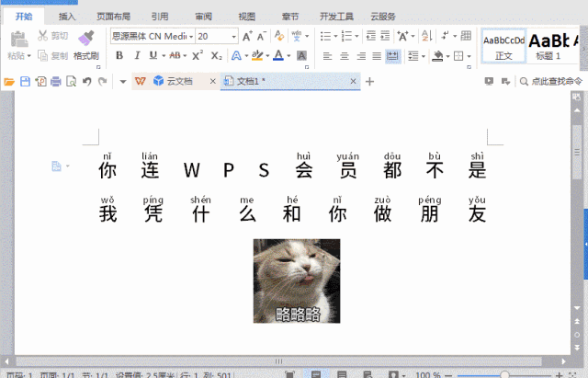Click the Copy icon
Screen dimensions: 588x378
42,55
